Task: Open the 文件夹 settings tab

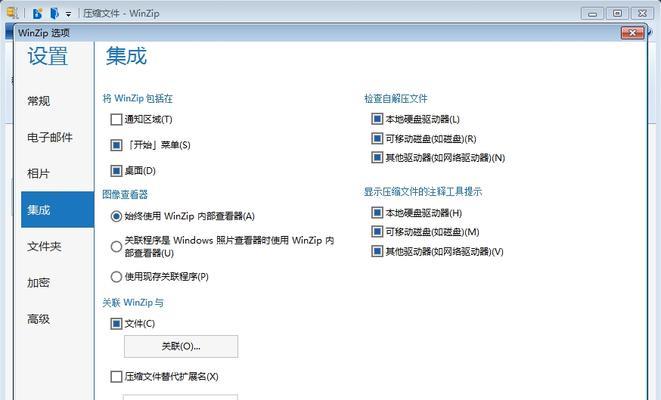Action: 57,246
